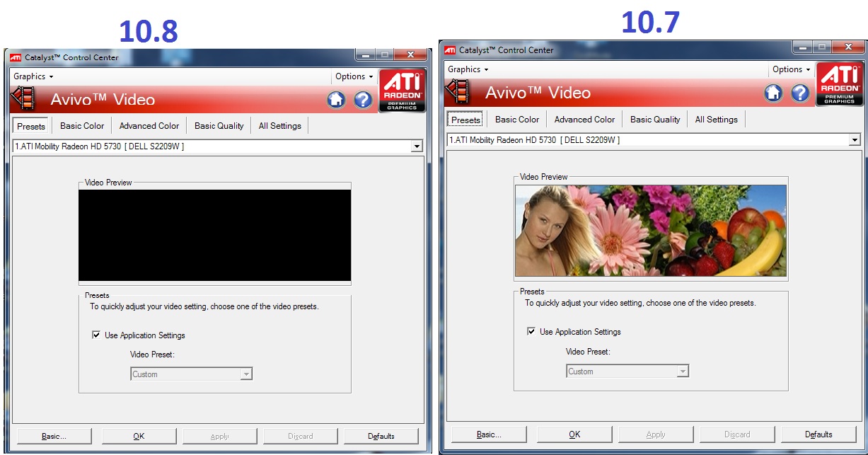Click the Help question mark icon in the 10.7 window
The height and width of the screenshot is (455, 868).
[x=800, y=93]
